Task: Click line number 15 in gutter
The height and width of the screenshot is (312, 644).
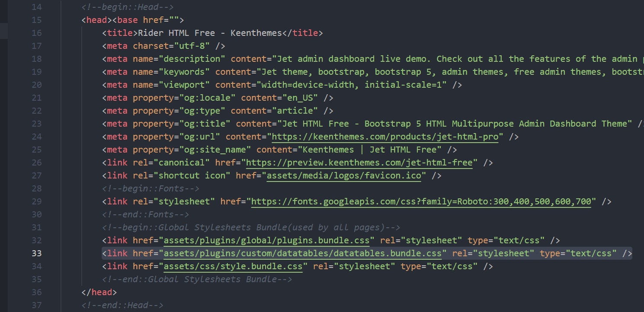Action: 36,20
